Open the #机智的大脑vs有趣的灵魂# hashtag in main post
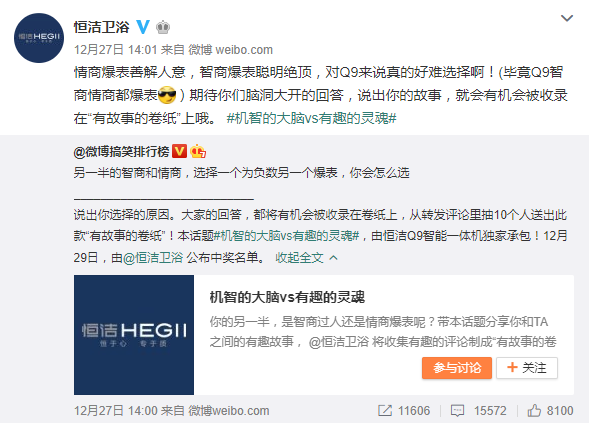 click(x=311, y=118)
